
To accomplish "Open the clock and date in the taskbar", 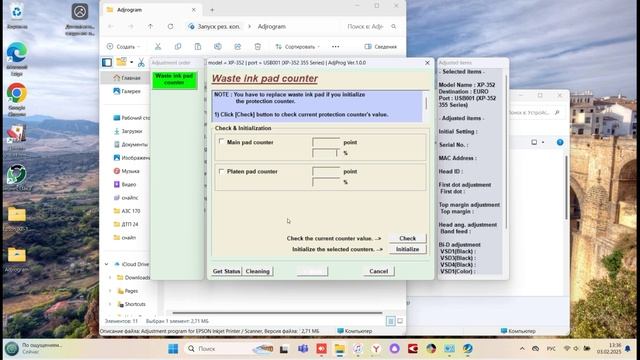I will coord(609,349).
